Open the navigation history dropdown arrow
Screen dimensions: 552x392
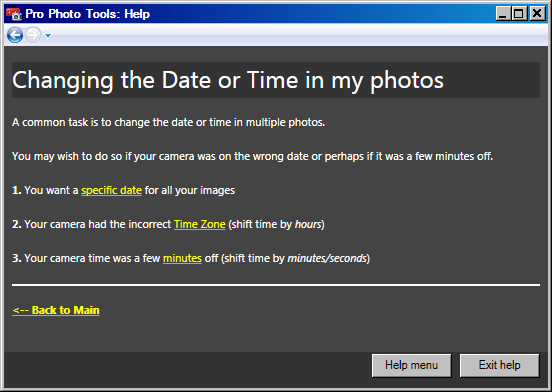(48, 35)
